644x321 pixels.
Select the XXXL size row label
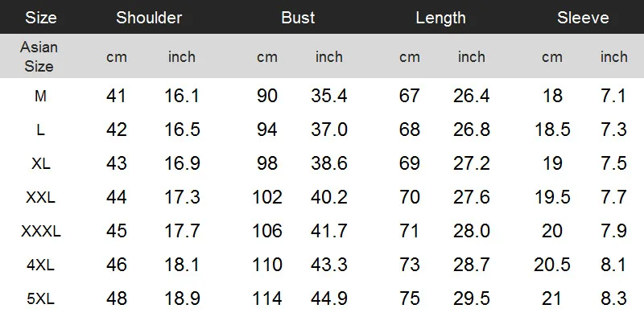pos(41,232)
